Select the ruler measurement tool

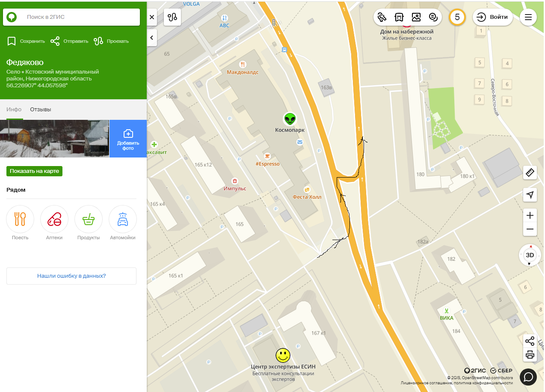(530, 173)
